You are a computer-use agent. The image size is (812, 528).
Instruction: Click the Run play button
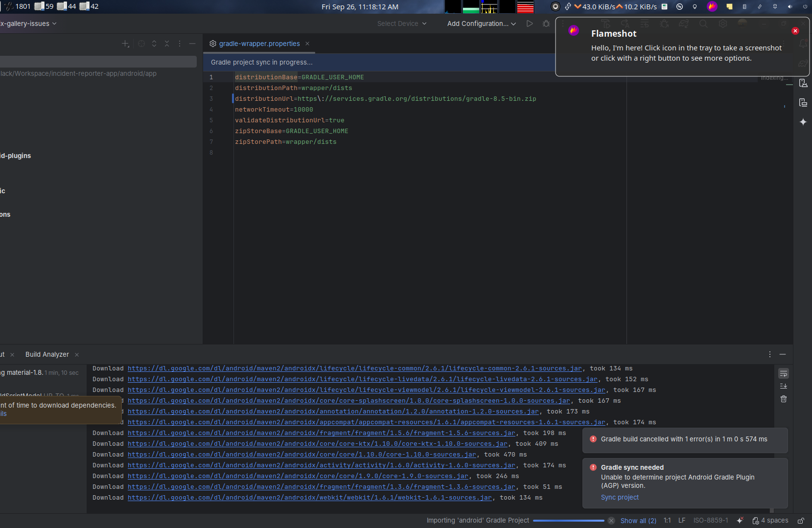pos(530,23)
